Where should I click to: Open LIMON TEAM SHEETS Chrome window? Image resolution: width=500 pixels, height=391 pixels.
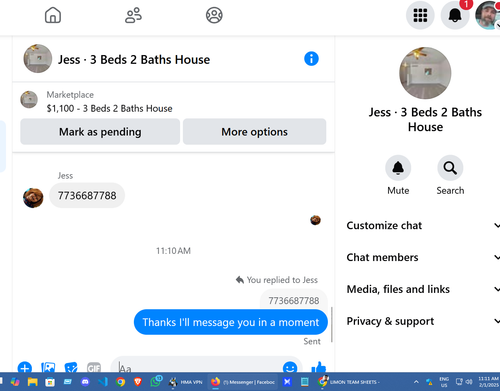click(348, 382)
